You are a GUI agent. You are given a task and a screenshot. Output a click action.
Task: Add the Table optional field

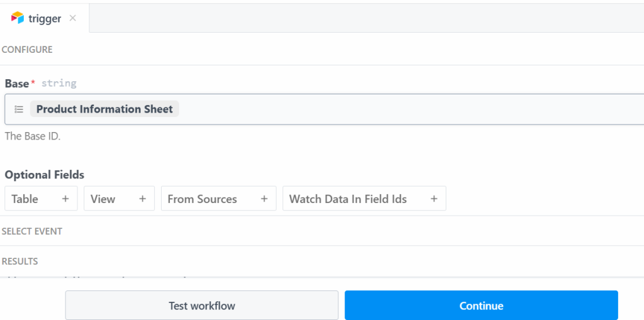pyautogui.click(x=25, y=199)
